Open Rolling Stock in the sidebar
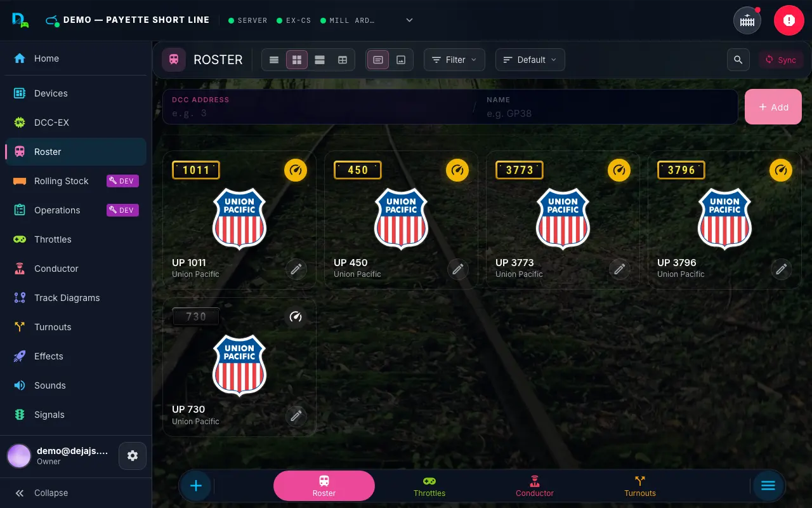Image resolution: width=812 pixels, height=508 pixels. click(76, 181)
